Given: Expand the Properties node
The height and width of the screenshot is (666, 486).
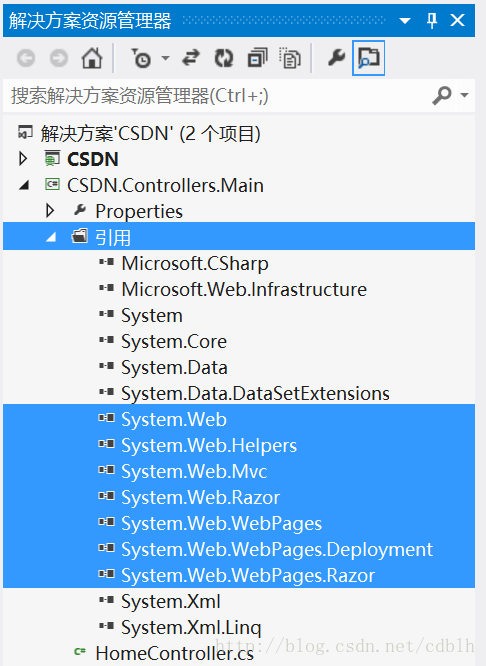Looking at the screenshot, I should click(x=50, y=211).
